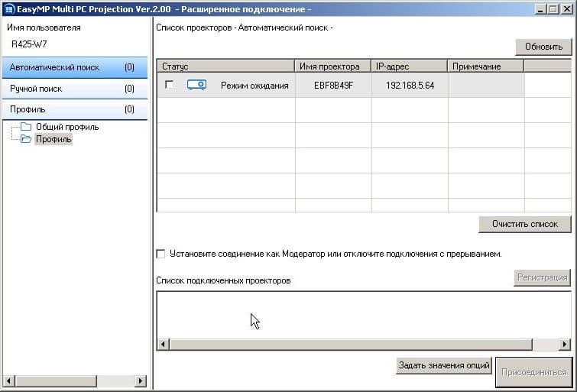This screenshot has width=577, height=392.
Task: Click the open Профиль folder icon
Action: (26, 139)
